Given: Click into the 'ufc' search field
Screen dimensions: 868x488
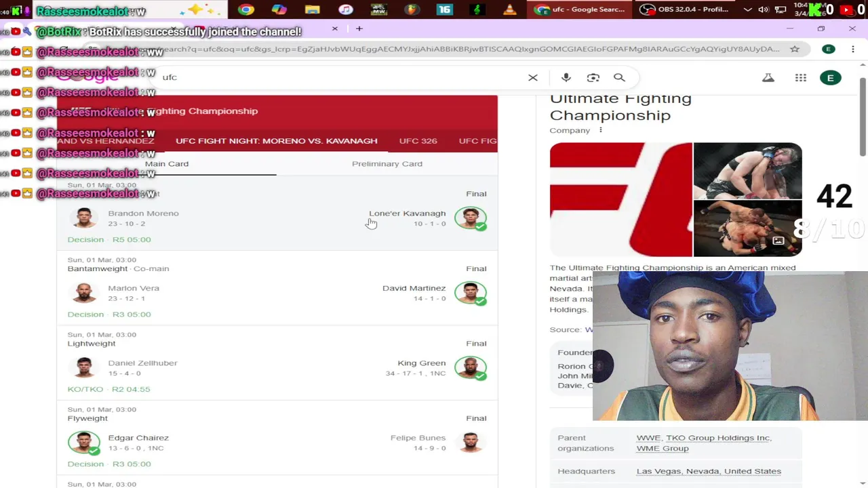Looking at the screenshot, I should tap(339, 77).
